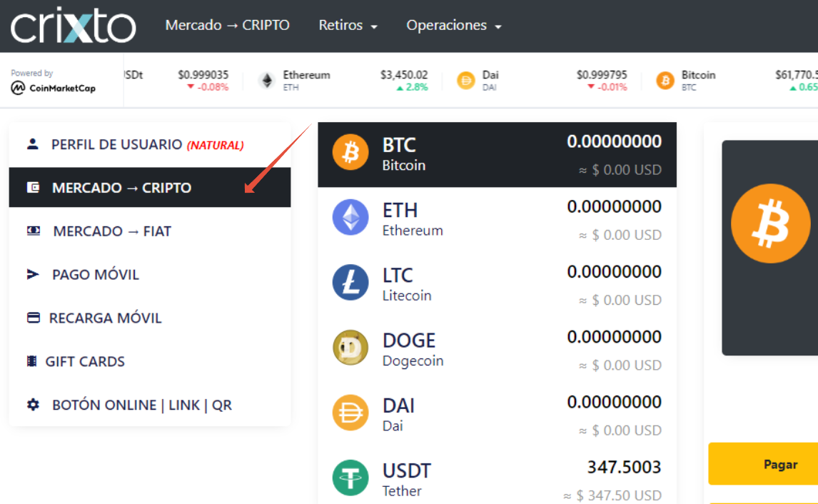This screenshot has height=504, width=818.
Task: Open Botón Online | Link | QR
Action: [150, 404]
